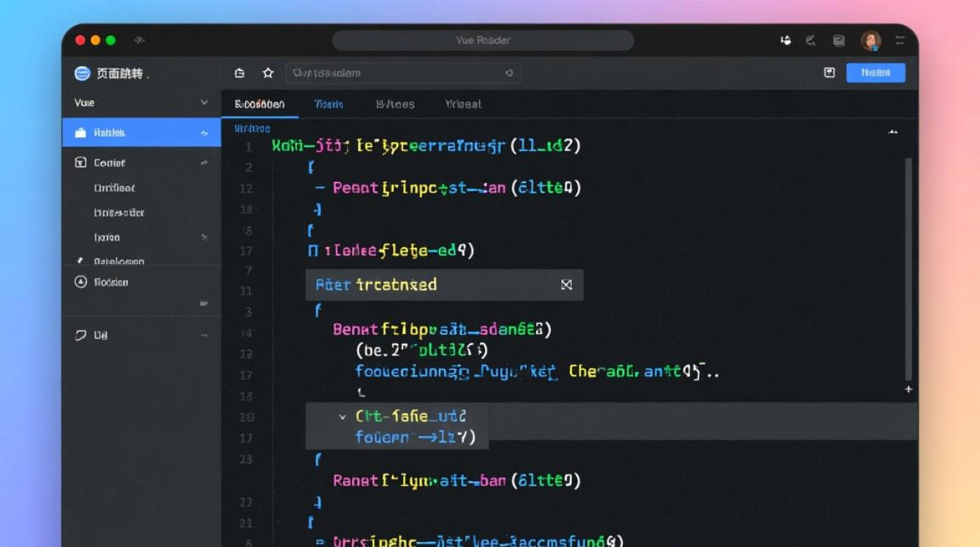Viewport: 980px width, 547px height.
Task: Click the hamburger lines icon right of the avatar
Action: [x=901, y=41]
